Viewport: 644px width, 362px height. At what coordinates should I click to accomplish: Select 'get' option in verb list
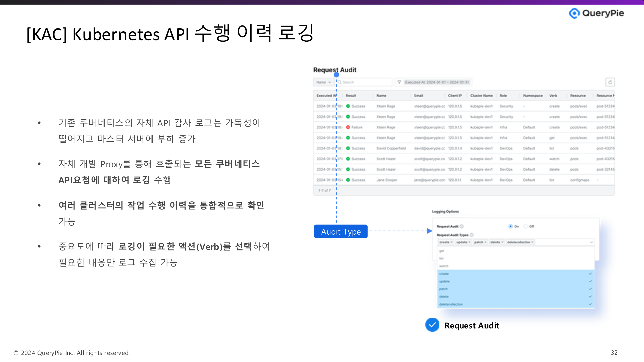[442, 251]
